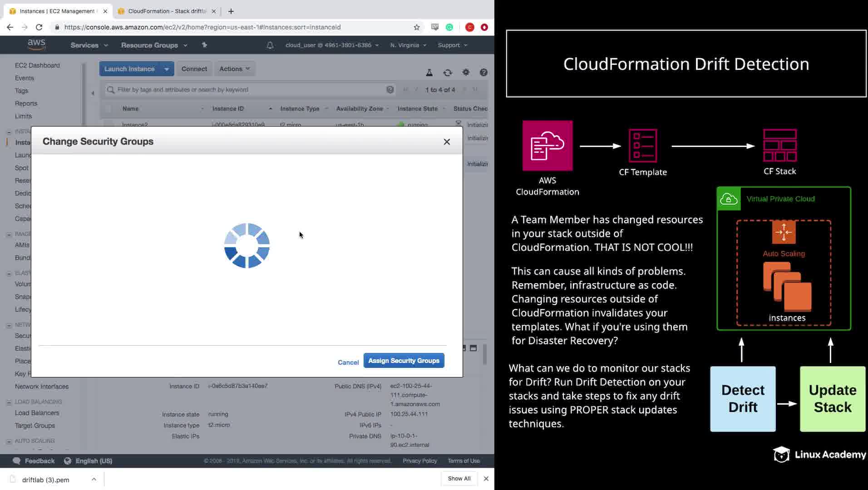Click the red C browser extension icon
This screenshot has width=868, height=490.
click(x=470, y=27)
